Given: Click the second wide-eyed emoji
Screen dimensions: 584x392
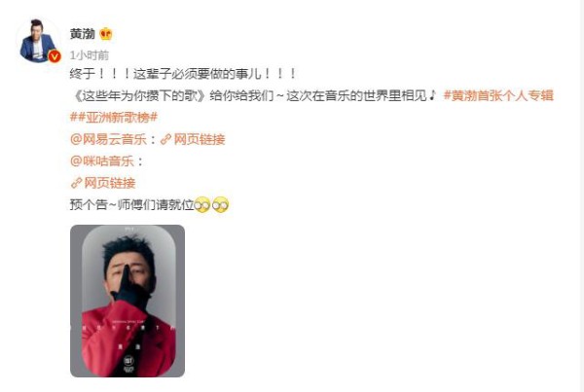Looking at the screenshot, I should point(221,204).
